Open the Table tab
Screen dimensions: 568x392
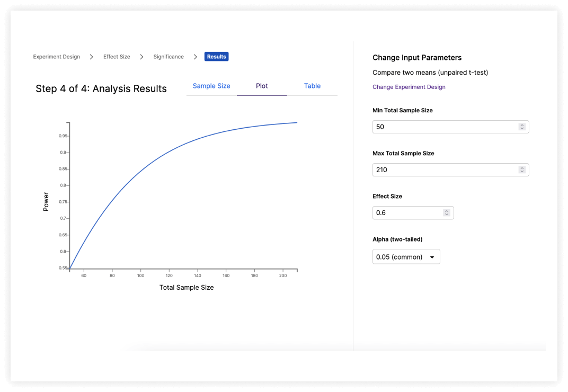(312, 86)
